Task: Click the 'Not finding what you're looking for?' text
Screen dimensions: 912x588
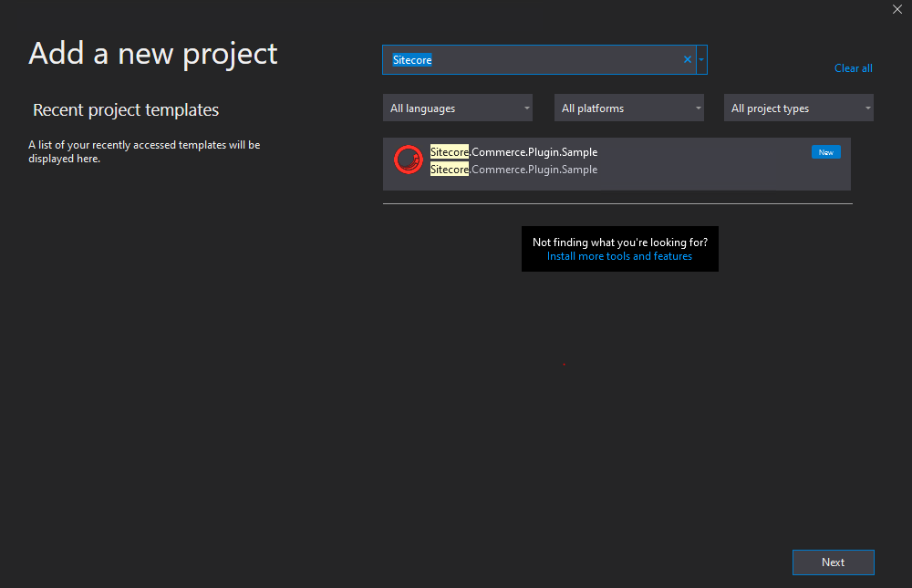Action: (619, 242)
